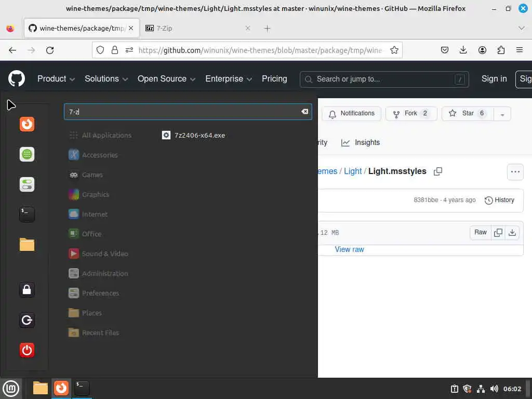Click the red Shut Down power icon

27,350
